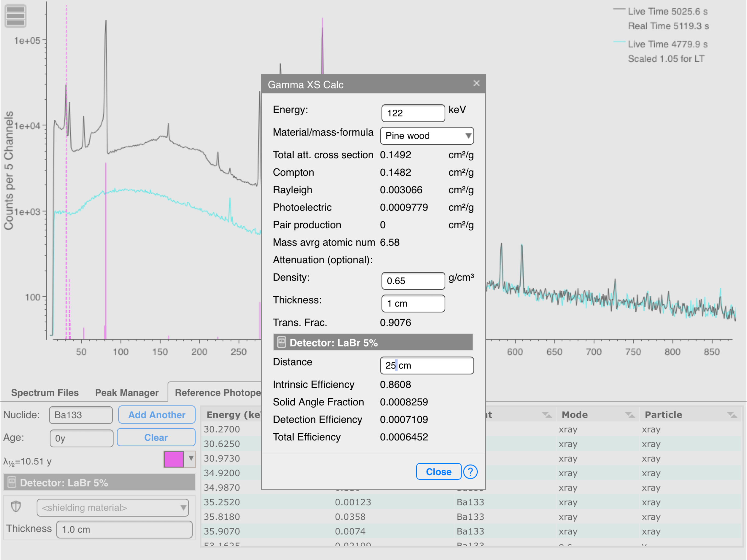Click the help question mark icon
This screenshot has height=560, width=747.
point(470,471)
